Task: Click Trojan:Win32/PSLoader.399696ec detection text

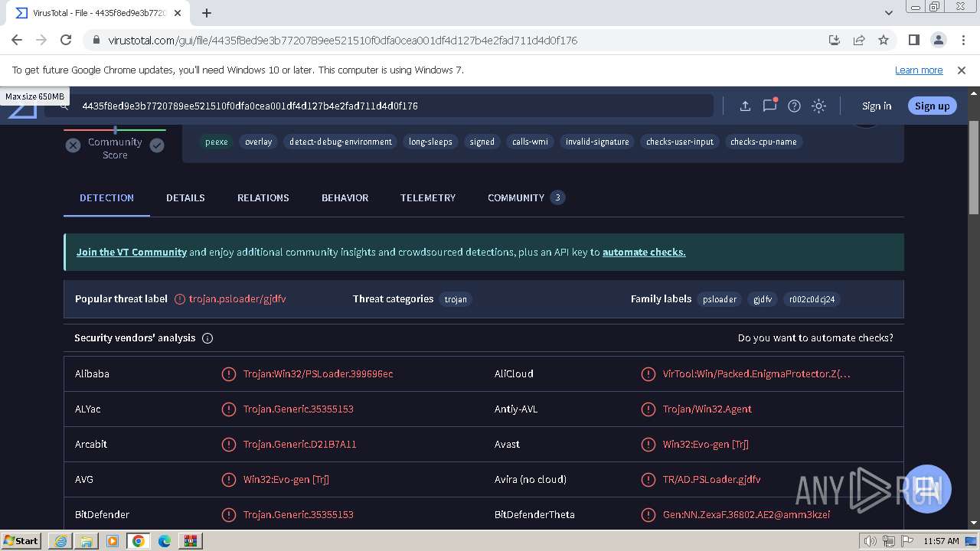Action: (x=318, y=374)
